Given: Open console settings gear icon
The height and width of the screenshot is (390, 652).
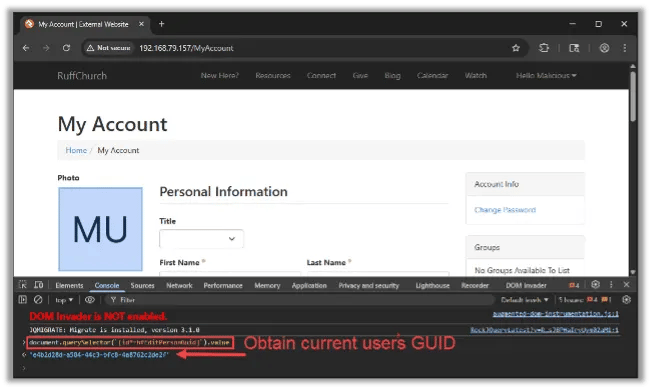Looking at the screenshot, I should (627, 300).
